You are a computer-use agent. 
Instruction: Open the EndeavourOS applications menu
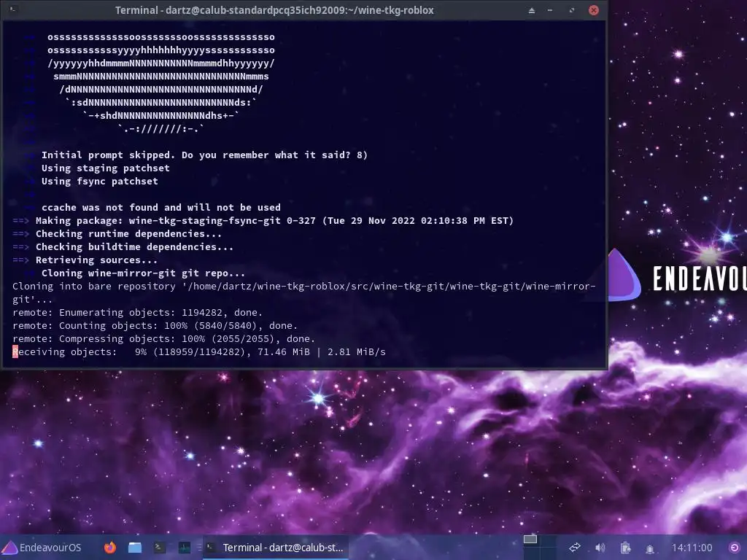click(42, 548)
